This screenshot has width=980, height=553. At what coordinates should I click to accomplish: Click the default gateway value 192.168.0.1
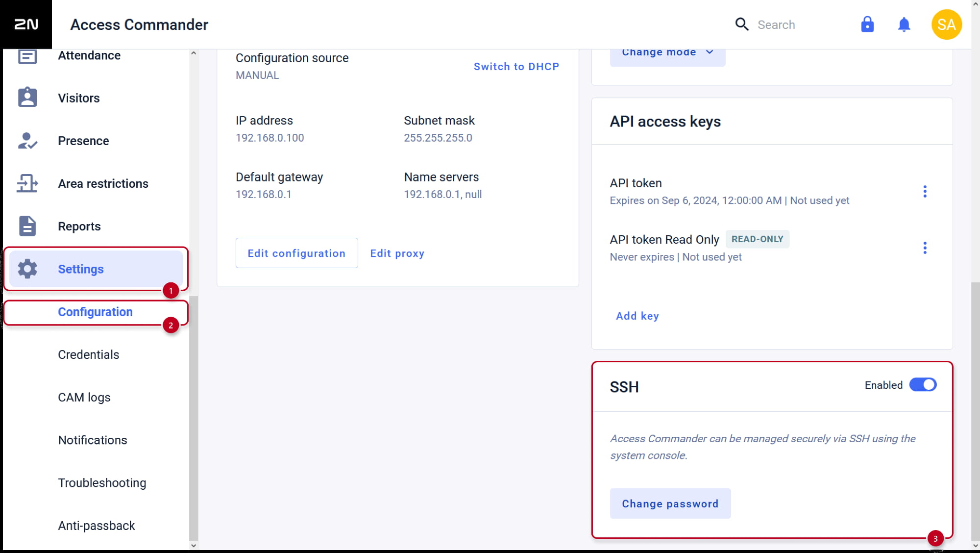264,194
